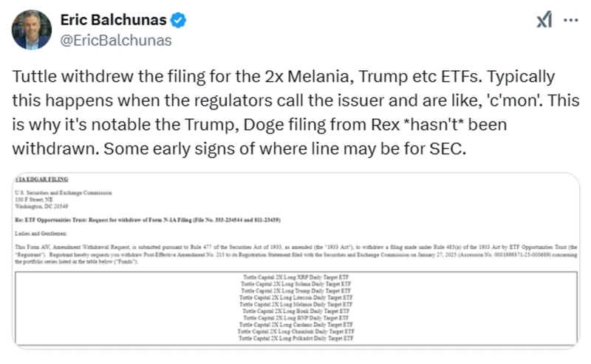This screenshot has height=364, width=591.
Task: Click the blue verified badge
Action: [178, 21]
